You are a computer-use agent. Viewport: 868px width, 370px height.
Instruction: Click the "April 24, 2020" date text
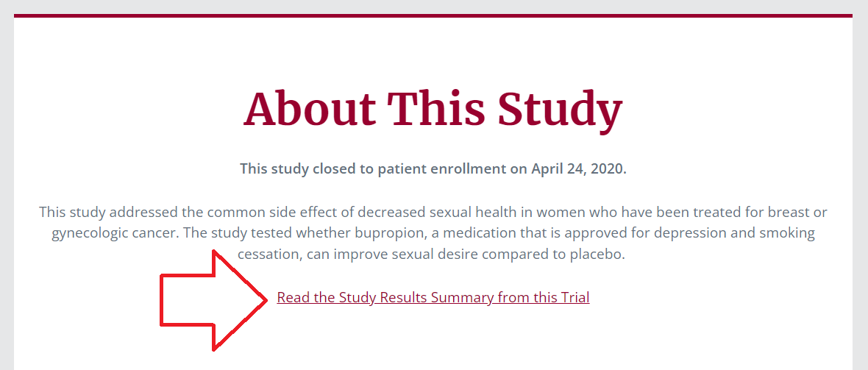pos(578,168)
